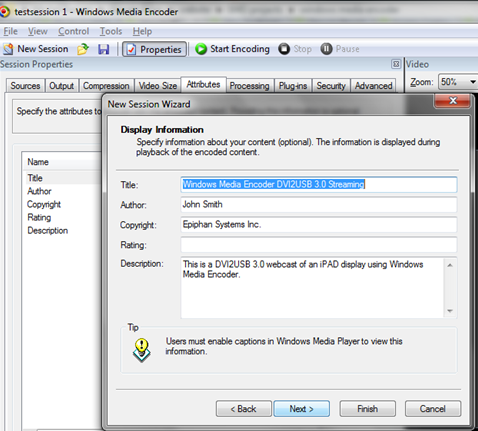Switch to the Video Size tab
478x431 pixels.
[158, 86]
